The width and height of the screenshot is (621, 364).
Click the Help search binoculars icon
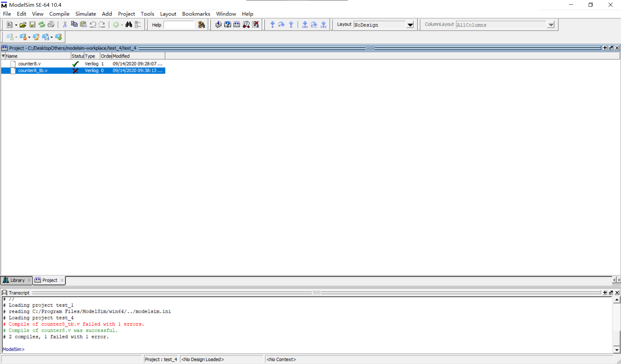(x=201, y=25)
